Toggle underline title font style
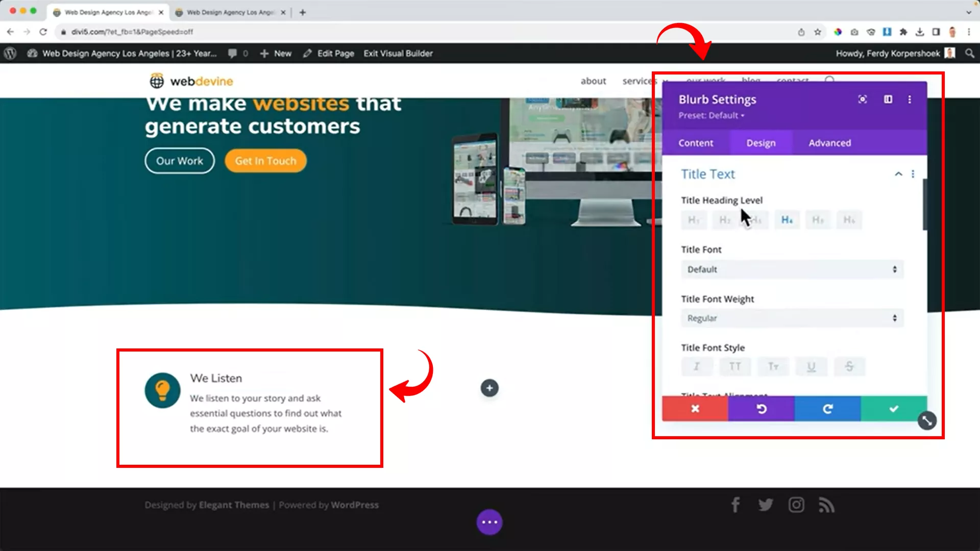 click(x=811, y=366)
